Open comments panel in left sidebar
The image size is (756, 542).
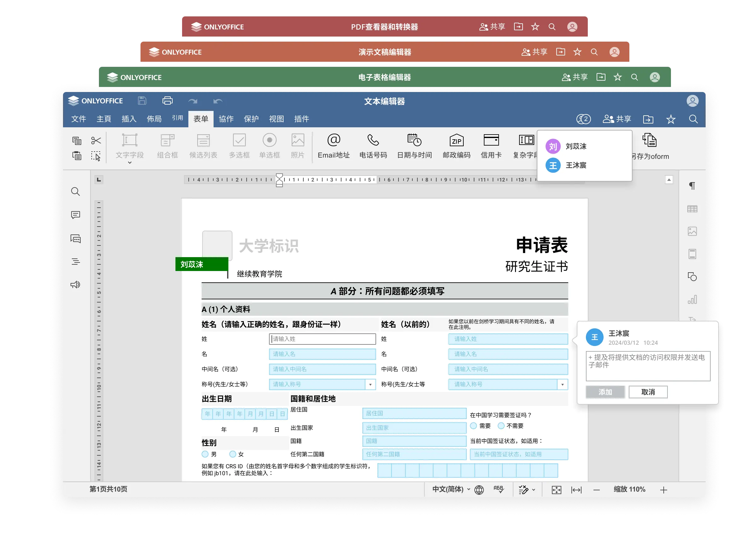click(76, 215)
